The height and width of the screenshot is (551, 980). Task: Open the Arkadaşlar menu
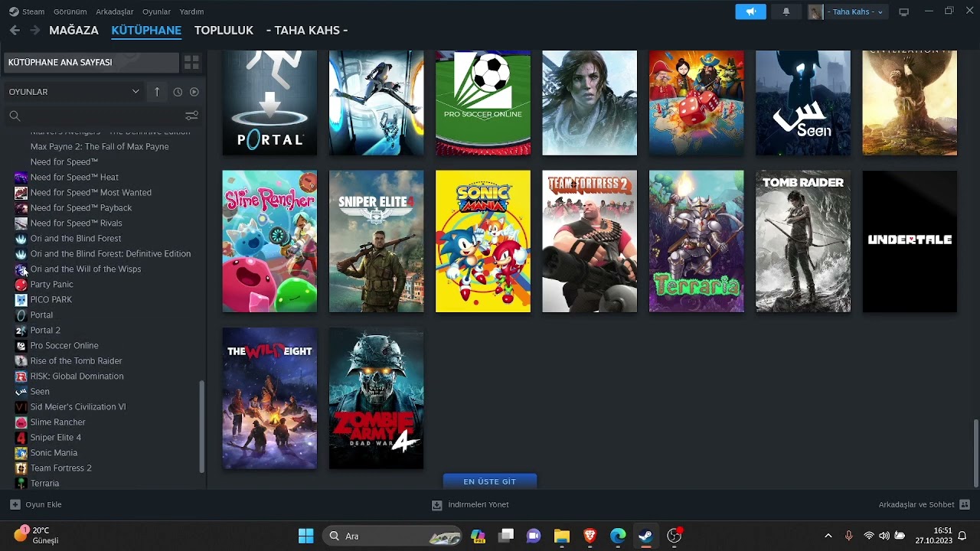[x=115, y=11]
